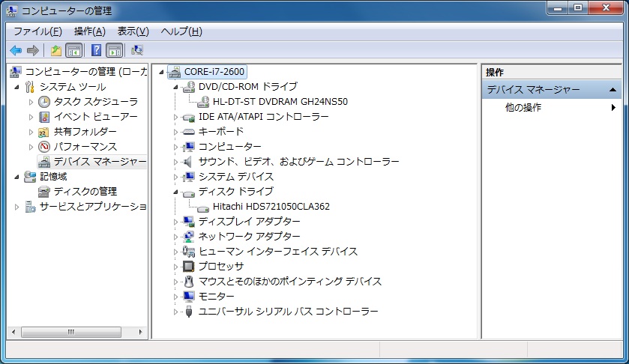Select the モニター label
This screenshot has height=364, width=629.
[x=216, y=297]
